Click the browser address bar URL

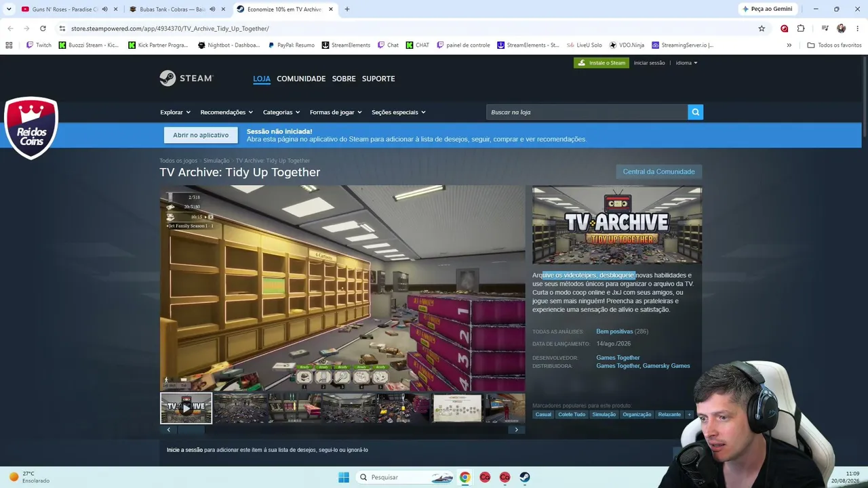(170, 28)
